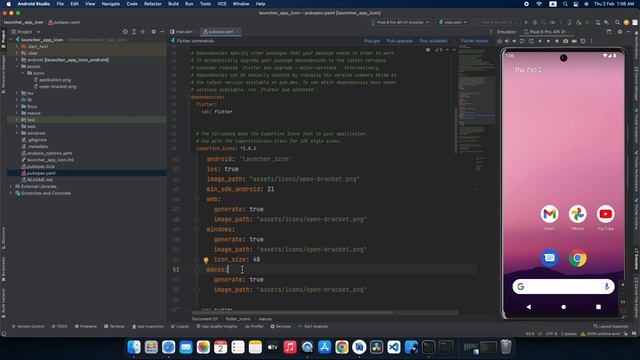Screen dimensions: 640x360
Task: Open the Layout Inspector tool window
Action: click(611, 327)
